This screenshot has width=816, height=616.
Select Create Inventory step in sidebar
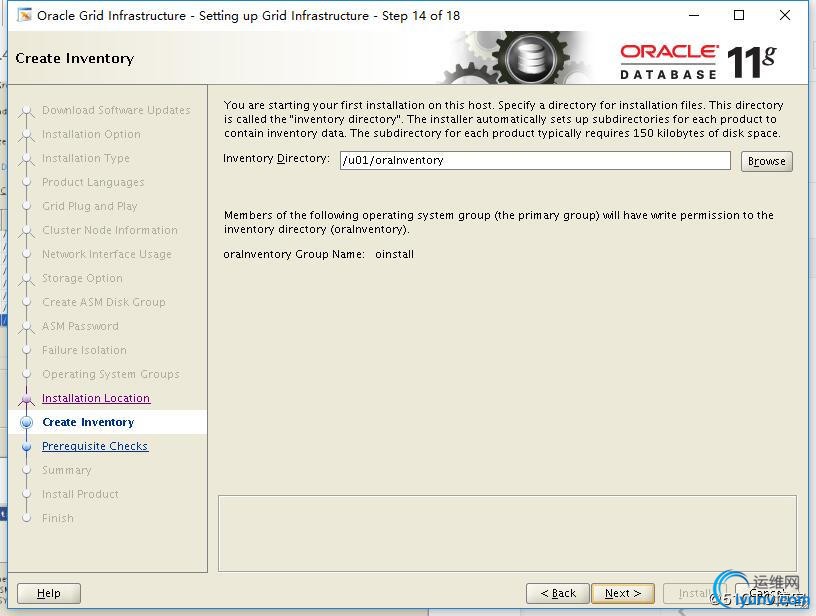point(88,422)
